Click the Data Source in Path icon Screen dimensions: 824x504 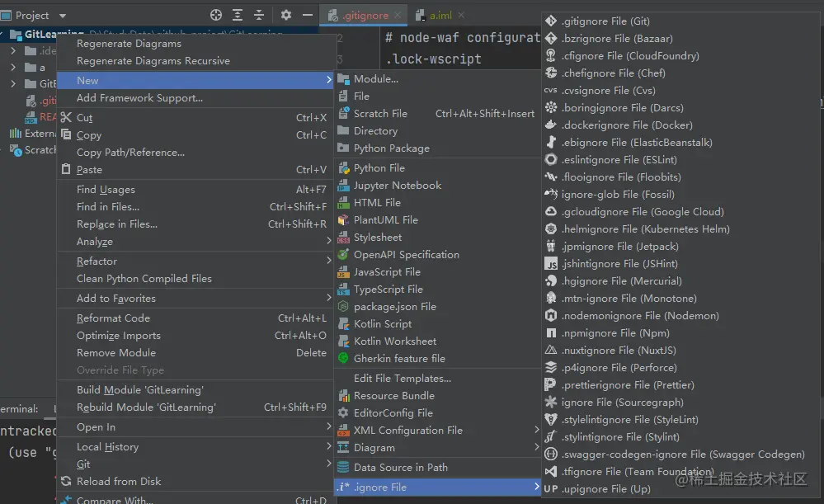(x=343, y=467)
